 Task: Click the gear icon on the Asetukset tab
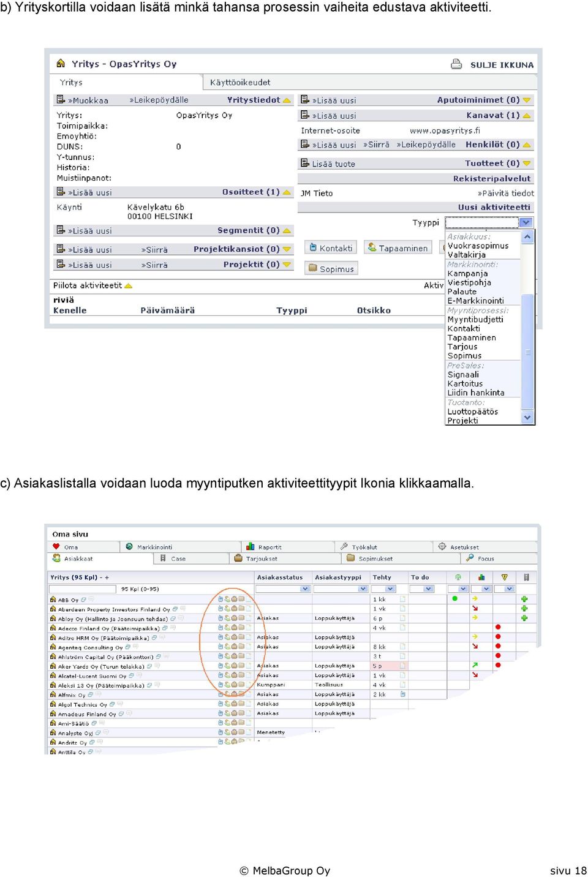point(442,546)
